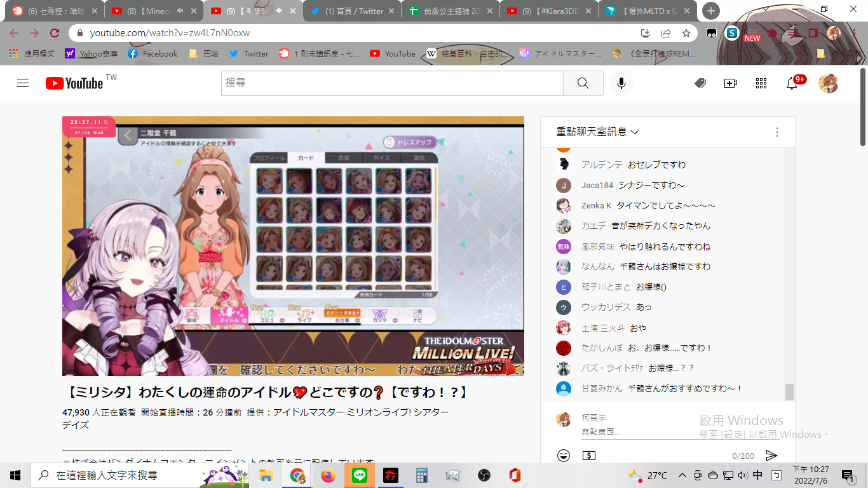
Task: Expand the 重點聊天室訊息 chat mode dropdown
Action: (598, 132)
